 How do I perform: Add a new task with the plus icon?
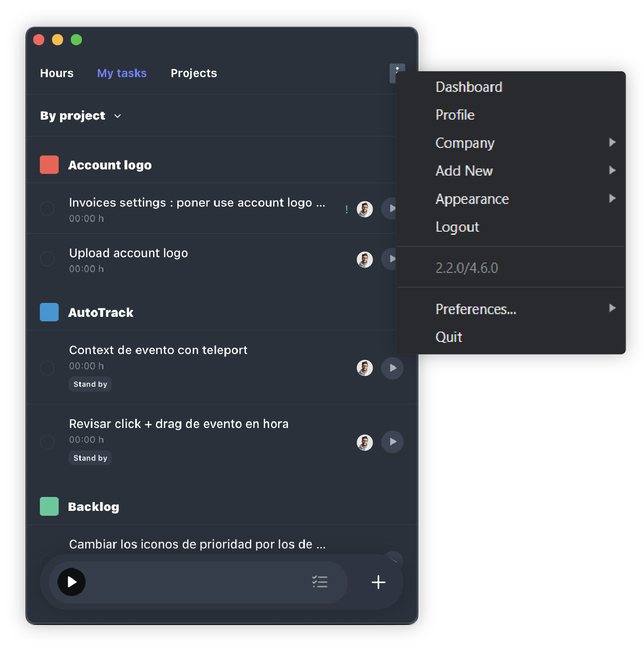378,582
